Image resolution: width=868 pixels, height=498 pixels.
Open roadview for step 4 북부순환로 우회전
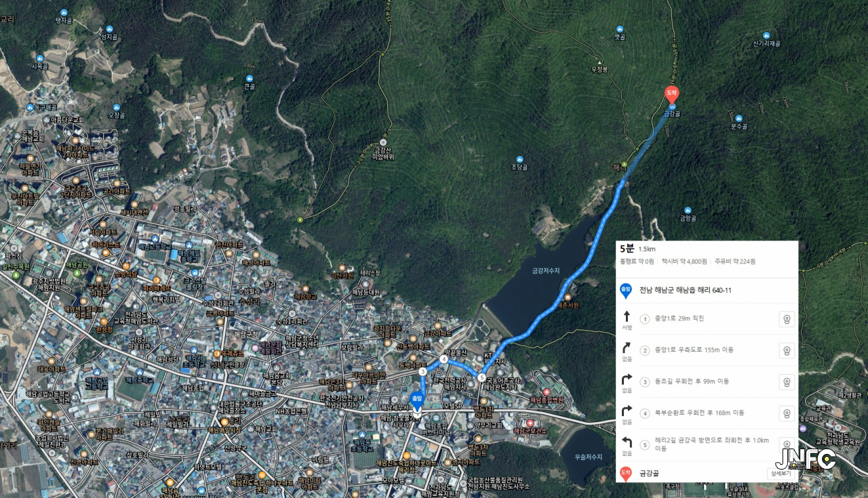click(787, 413)
